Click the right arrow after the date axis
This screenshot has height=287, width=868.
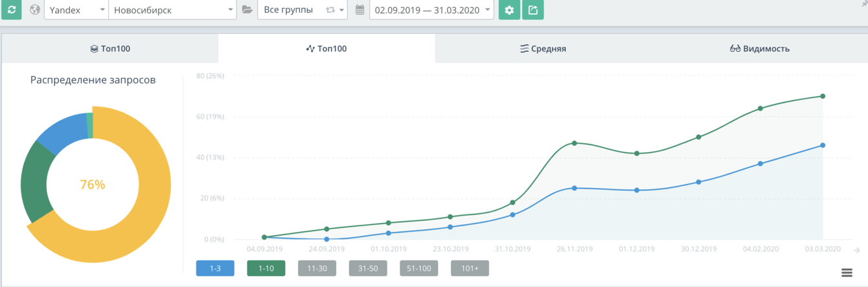857,249
